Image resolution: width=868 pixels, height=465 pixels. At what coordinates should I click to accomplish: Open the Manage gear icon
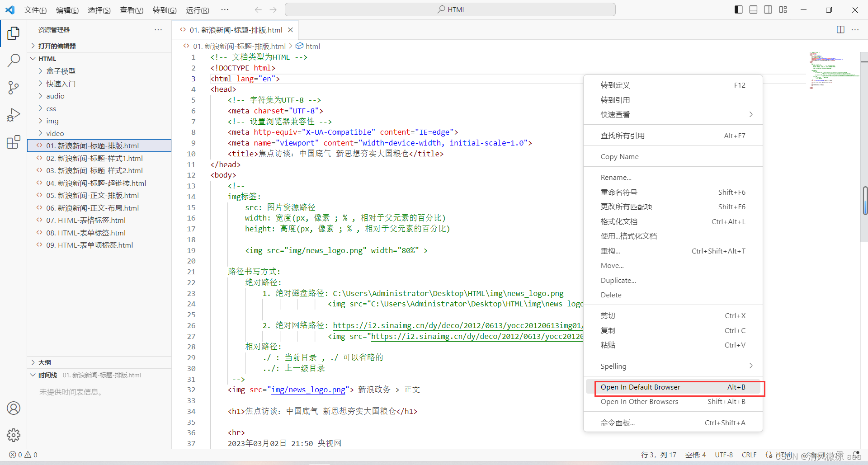point(14,435)
